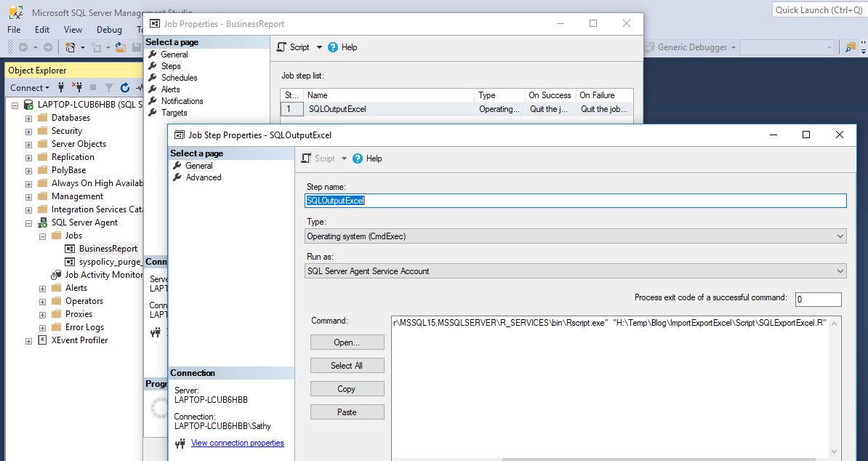Click the On Success column header
The image size is (868, 461).
tap(550, 95)
